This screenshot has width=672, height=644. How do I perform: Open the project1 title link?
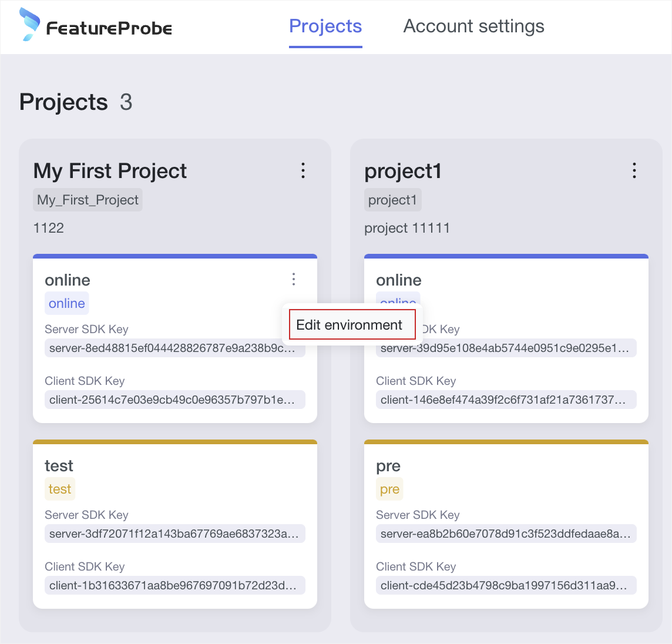point(403,171)
